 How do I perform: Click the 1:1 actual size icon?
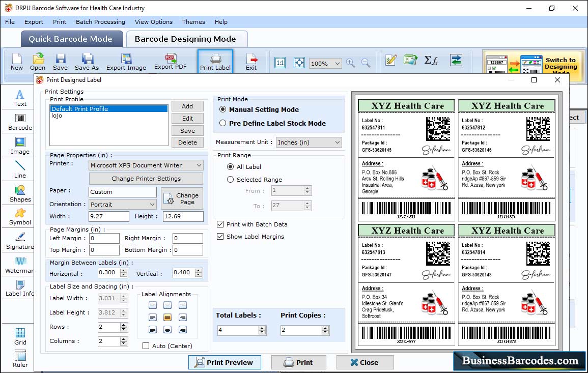click(x=280, y=63)
